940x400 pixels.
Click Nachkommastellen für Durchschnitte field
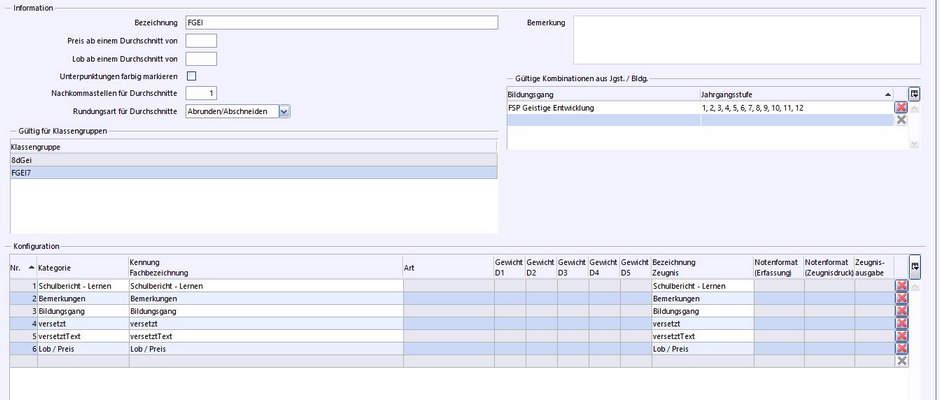pyautogui.click(x=201, y=93)
